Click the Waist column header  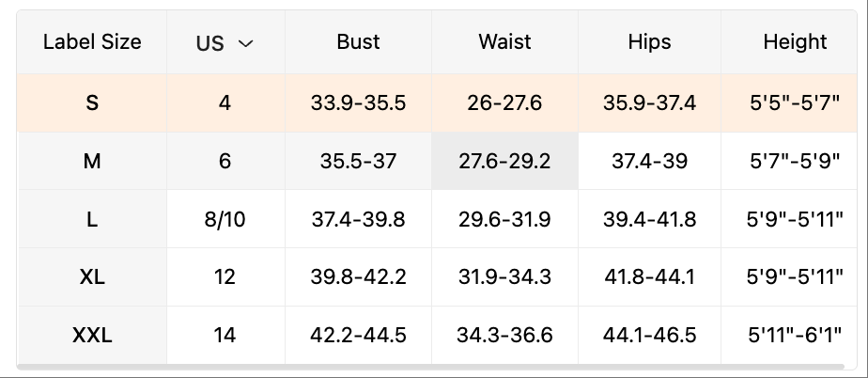504,42
